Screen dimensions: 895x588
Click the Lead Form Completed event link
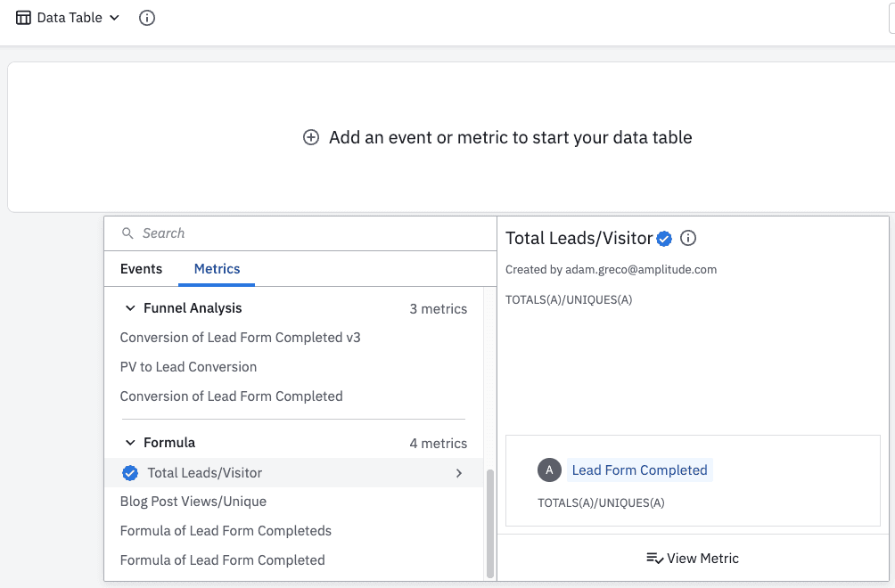point(639,470)
